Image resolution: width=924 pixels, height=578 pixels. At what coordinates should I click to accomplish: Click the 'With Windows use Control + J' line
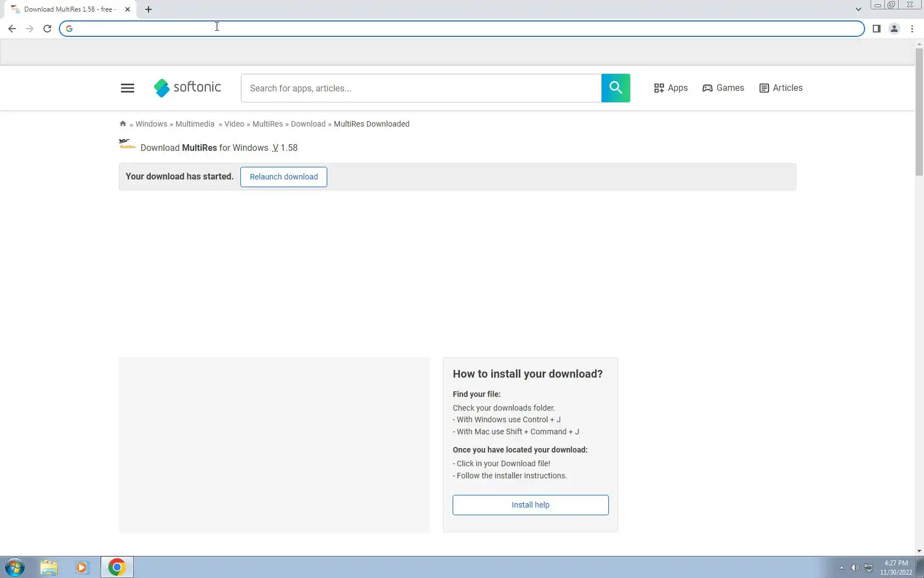tap(507, 419)
